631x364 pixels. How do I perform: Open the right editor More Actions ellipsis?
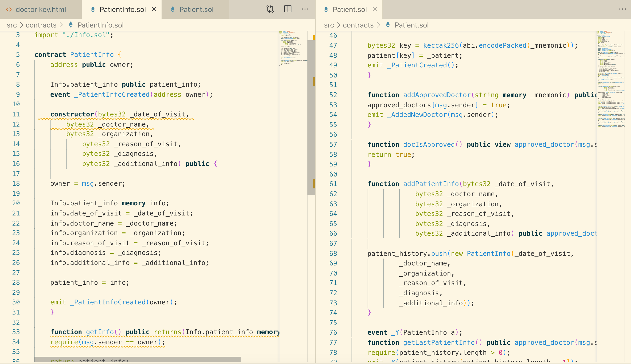pos(622,9)
